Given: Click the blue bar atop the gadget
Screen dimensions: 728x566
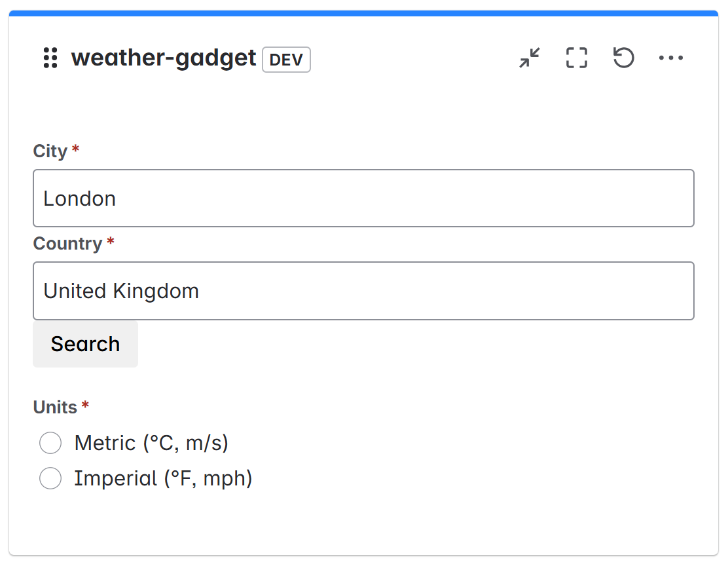Looking at the screenshot, I should (x=363, y=13).
